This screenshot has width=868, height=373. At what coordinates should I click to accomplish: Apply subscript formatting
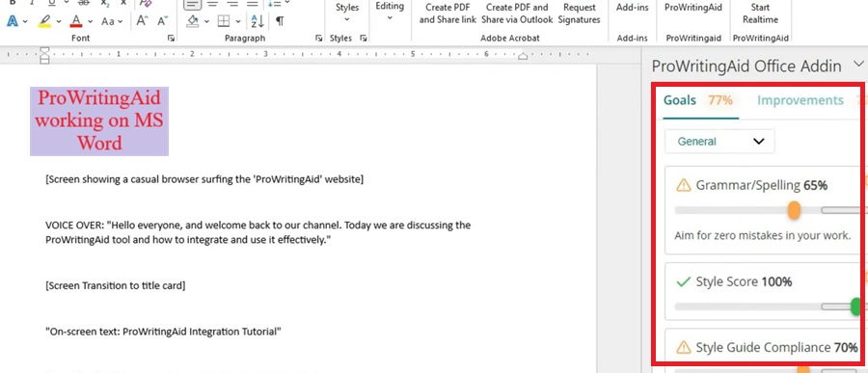105,3
